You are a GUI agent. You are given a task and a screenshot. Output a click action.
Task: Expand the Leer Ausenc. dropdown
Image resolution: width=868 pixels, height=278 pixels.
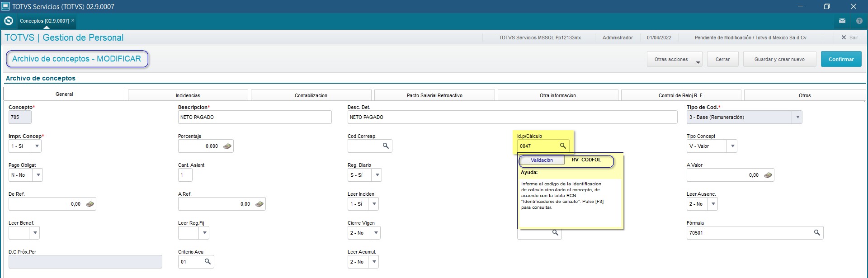[x=713, y=204]
